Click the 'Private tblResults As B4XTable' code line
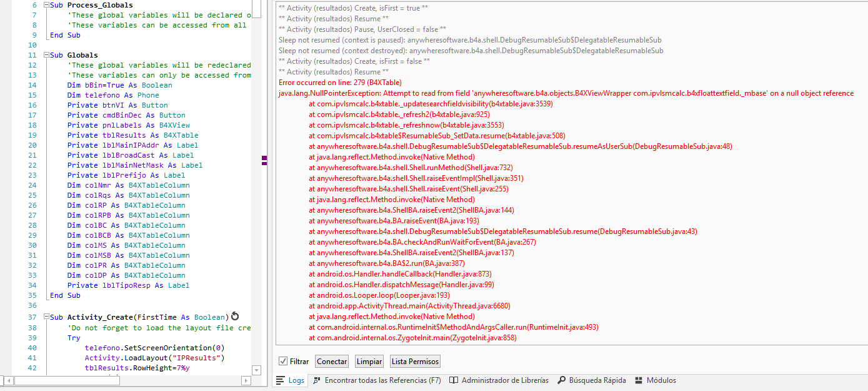 pos(133,135)
